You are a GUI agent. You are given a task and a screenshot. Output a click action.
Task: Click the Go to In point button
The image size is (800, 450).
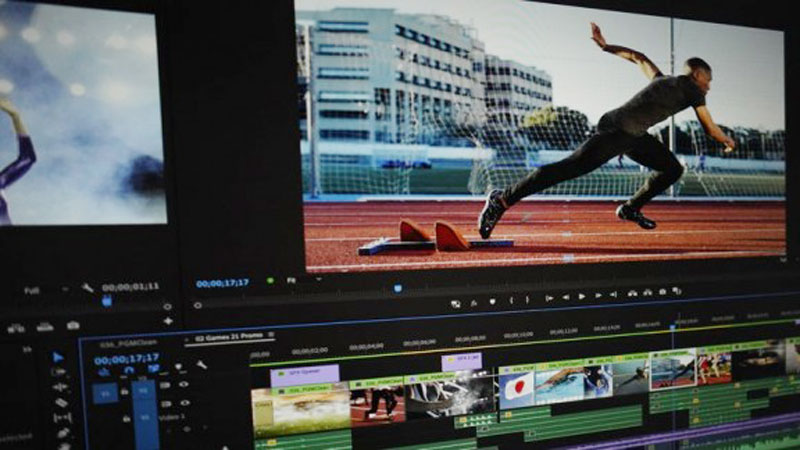pos(549,297)
